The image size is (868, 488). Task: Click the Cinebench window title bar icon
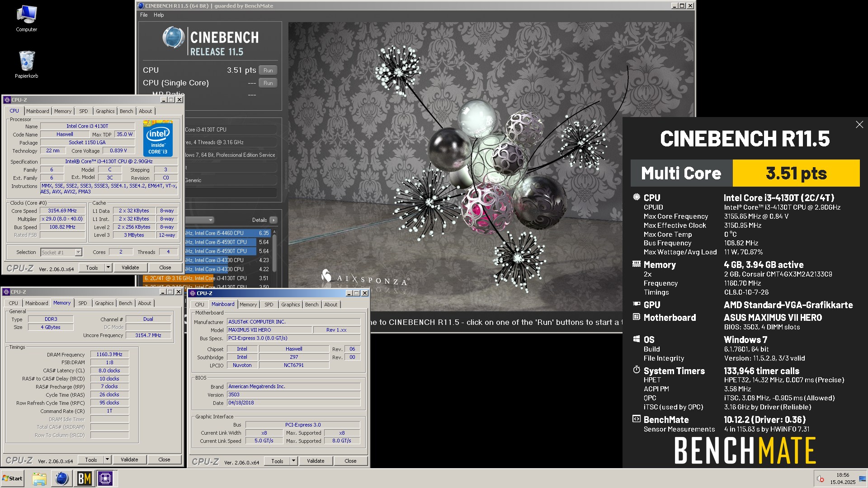point(141,6)
